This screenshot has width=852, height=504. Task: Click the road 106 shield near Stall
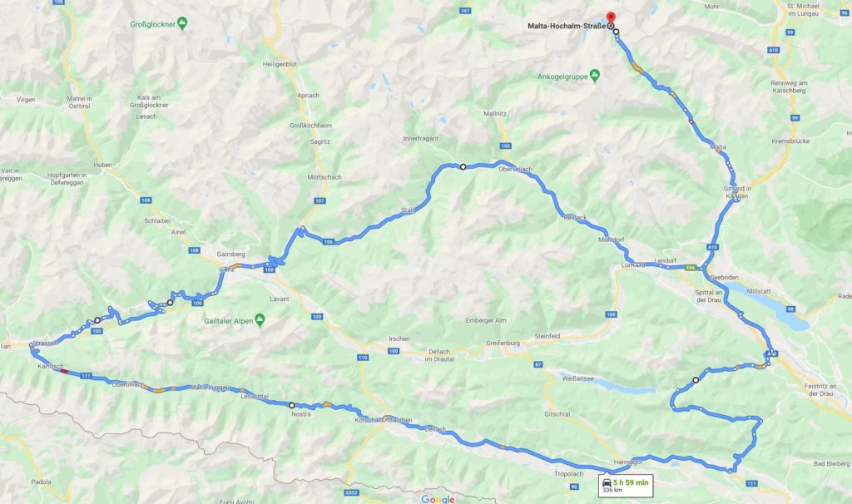tap(328, 242)
